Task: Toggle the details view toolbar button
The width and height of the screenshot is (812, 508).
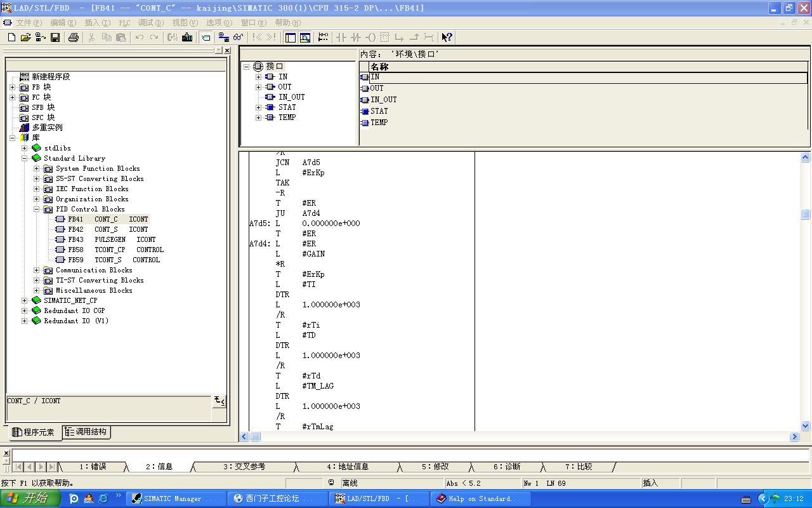Action: pyautogui.click(x=305, y=37)
